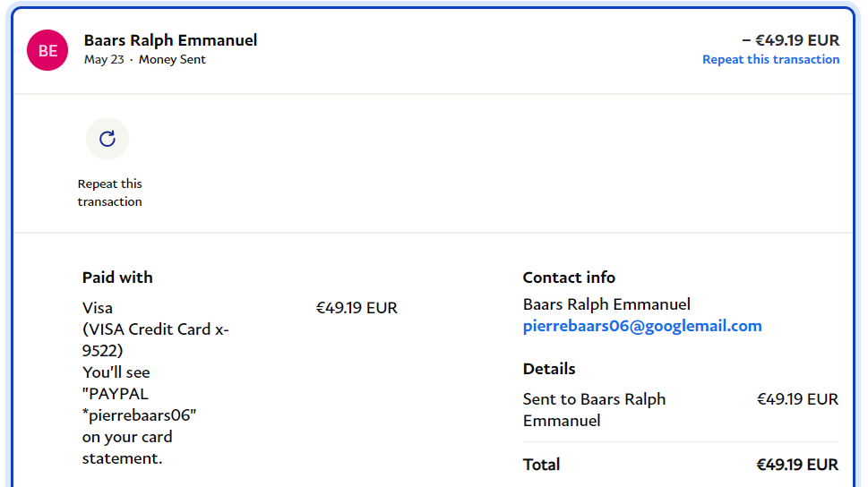Click the pink BE avatar icon
This screenshot has width=868, height=487.
click(x=47, y=50)
